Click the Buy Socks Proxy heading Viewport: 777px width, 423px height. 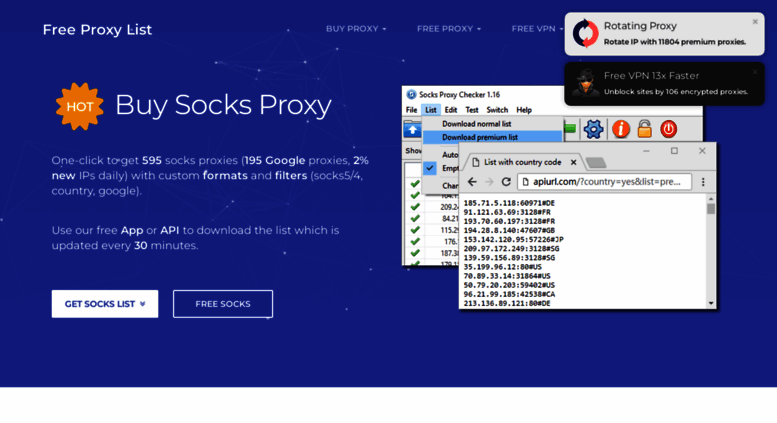pos(223,106)
